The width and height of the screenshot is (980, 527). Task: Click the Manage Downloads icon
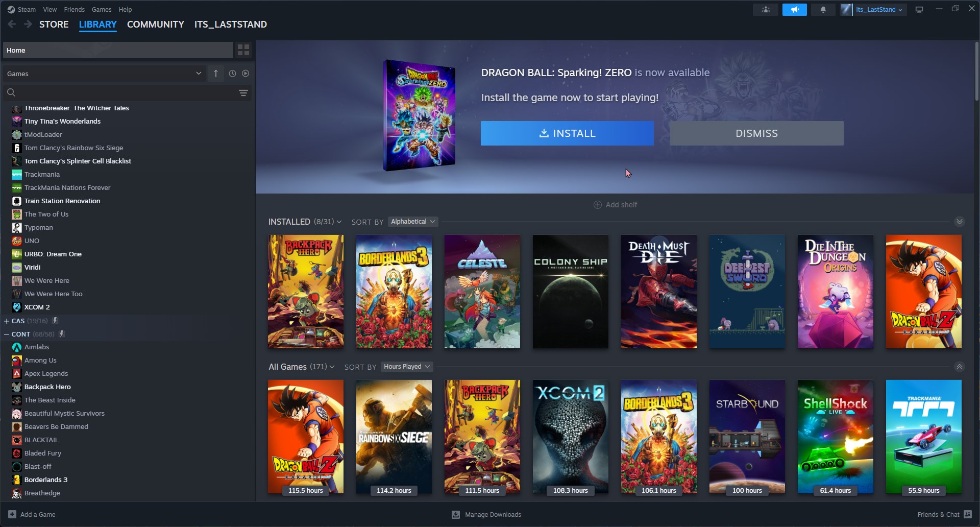tap(456, 514)
